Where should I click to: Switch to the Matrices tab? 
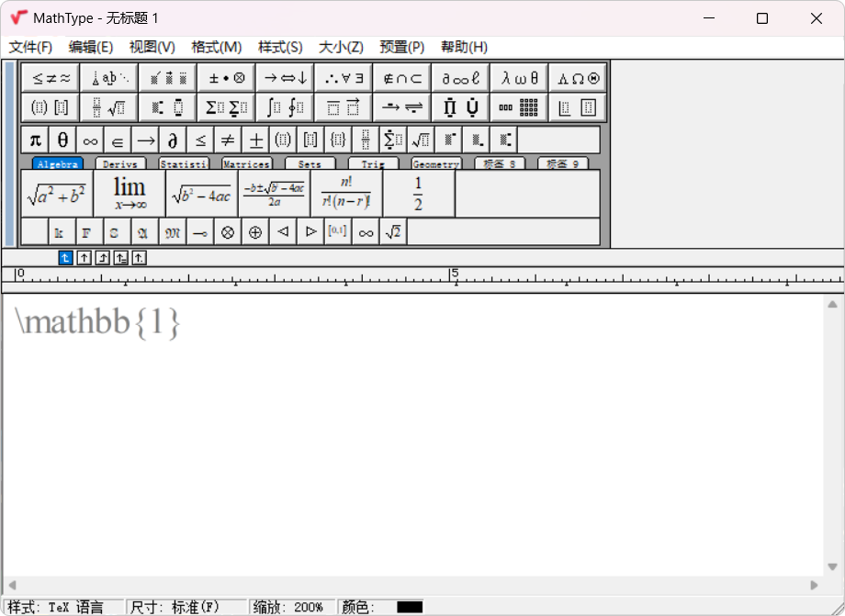[x=247, y=163]
